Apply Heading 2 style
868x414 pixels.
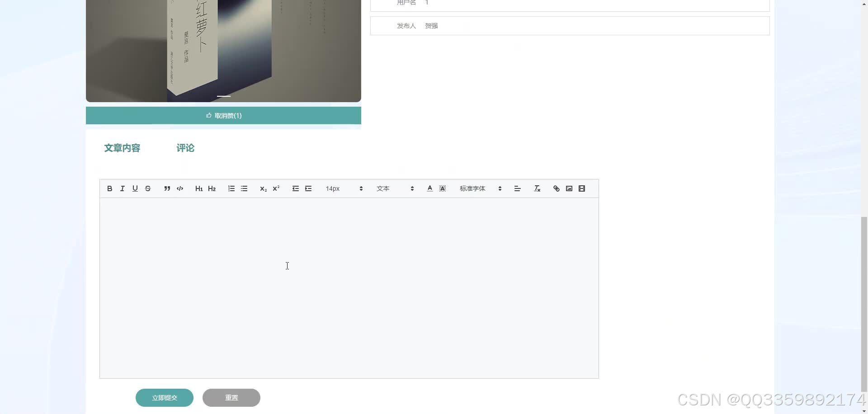(212, 188)
